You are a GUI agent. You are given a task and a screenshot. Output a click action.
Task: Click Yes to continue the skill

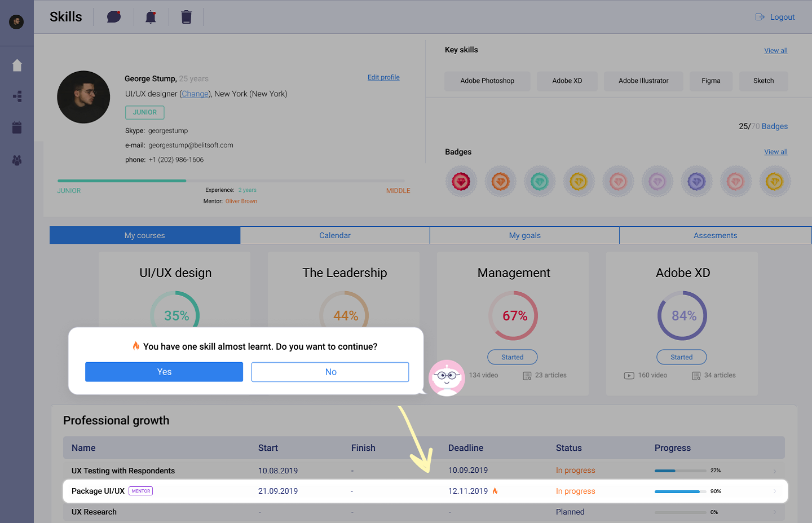tap(164, 372)
